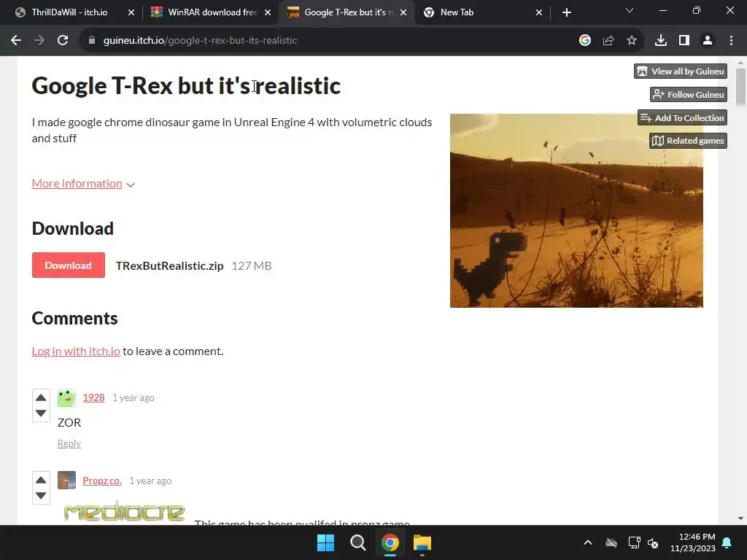Close the New Tab tab

tap(539, 12)
